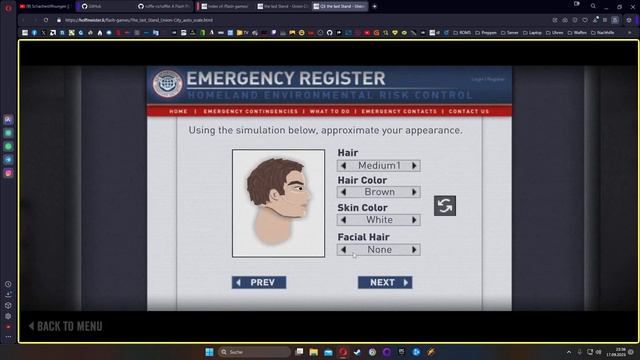The image size is (640, 360).
Task: Open Opera from the taskbar
Action: [x=343, y=352]
